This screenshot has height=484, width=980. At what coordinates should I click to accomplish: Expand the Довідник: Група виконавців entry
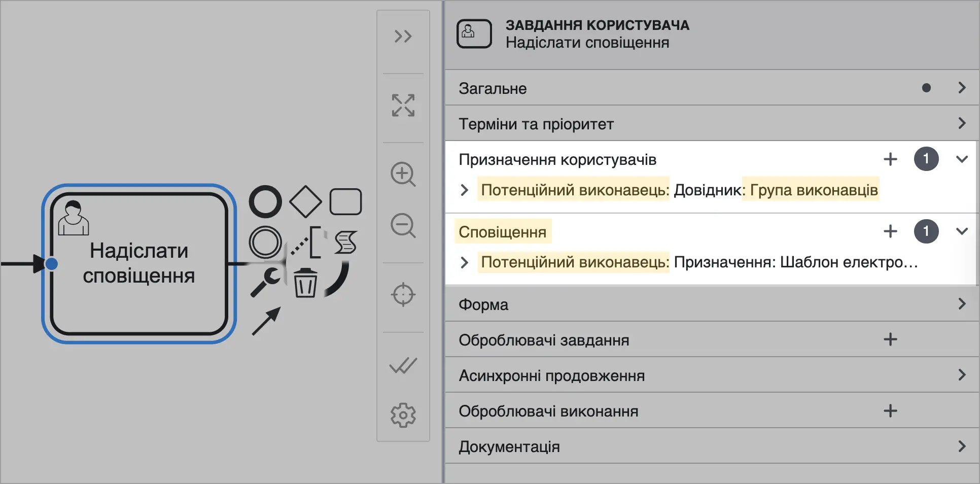[x=464, y=190]
